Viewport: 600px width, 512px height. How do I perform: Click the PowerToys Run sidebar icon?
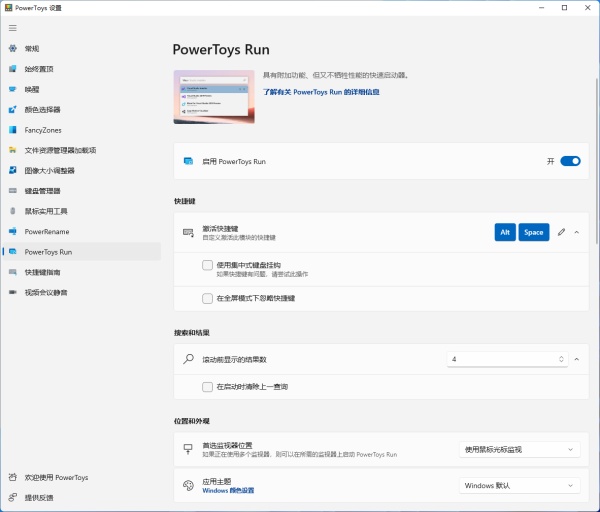tap(13, 251)
